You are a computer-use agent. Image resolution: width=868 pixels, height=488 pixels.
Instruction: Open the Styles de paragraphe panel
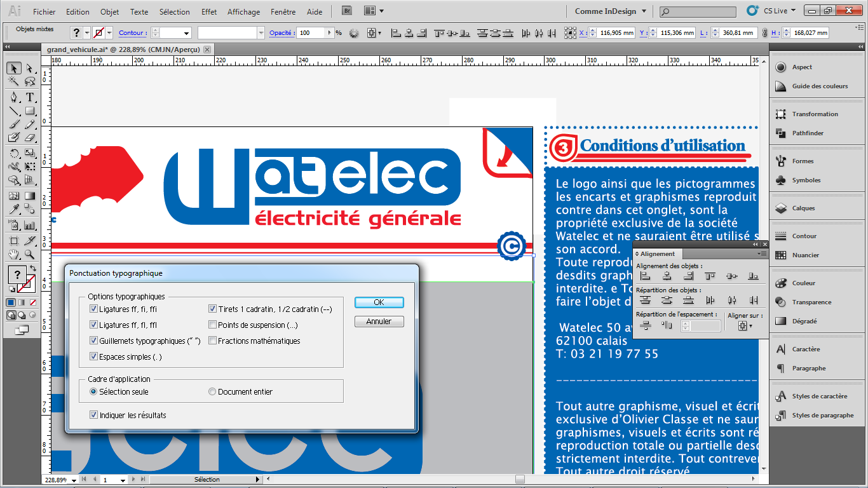point(822,416)
